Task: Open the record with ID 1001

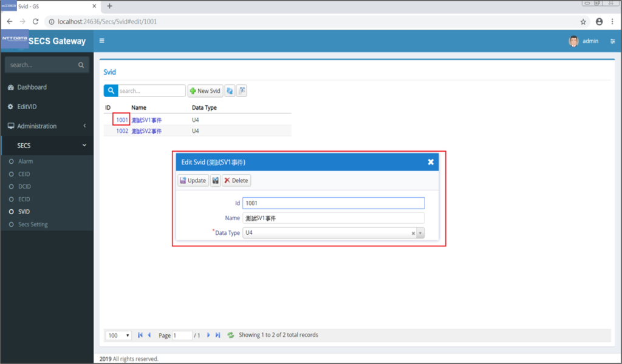Action: pos(121,120)
